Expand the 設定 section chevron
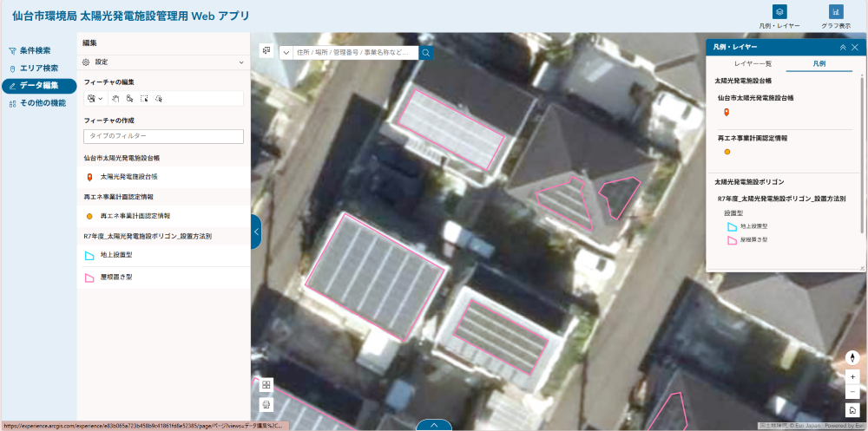 (241, 62)
